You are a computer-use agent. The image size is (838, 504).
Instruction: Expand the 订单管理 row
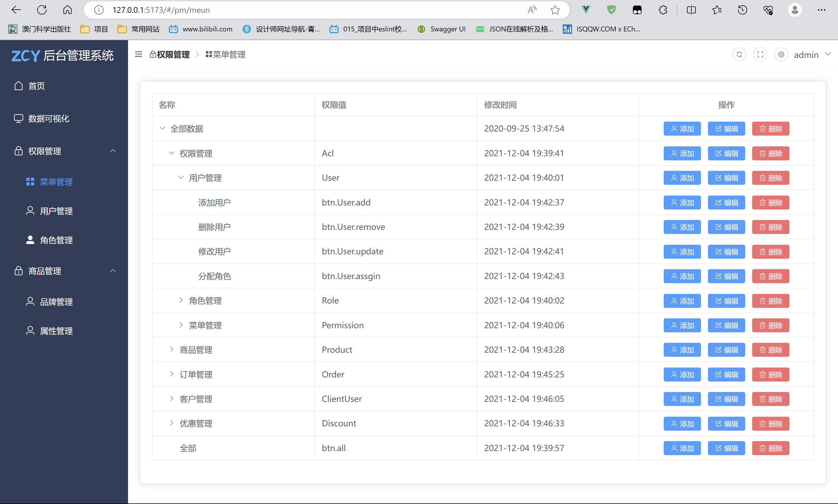[171, 374]
